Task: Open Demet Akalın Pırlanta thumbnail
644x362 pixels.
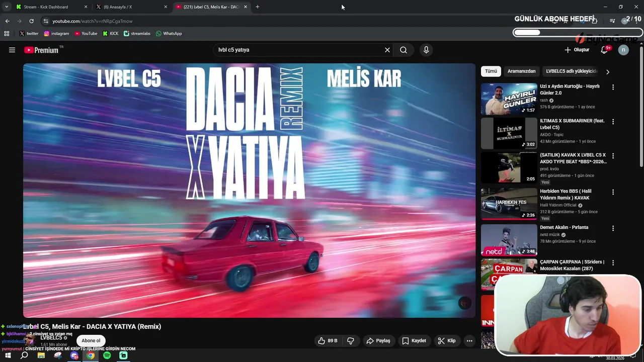Action: click(509, 240)
